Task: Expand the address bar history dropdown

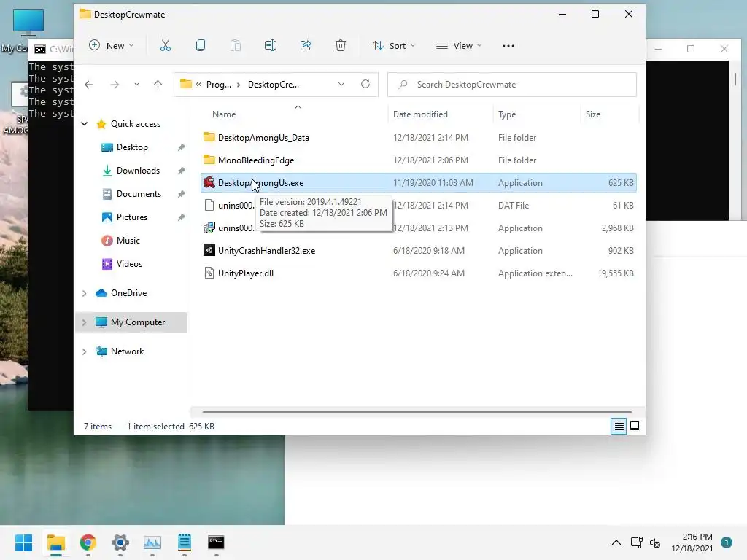Action: coord(341,85)
